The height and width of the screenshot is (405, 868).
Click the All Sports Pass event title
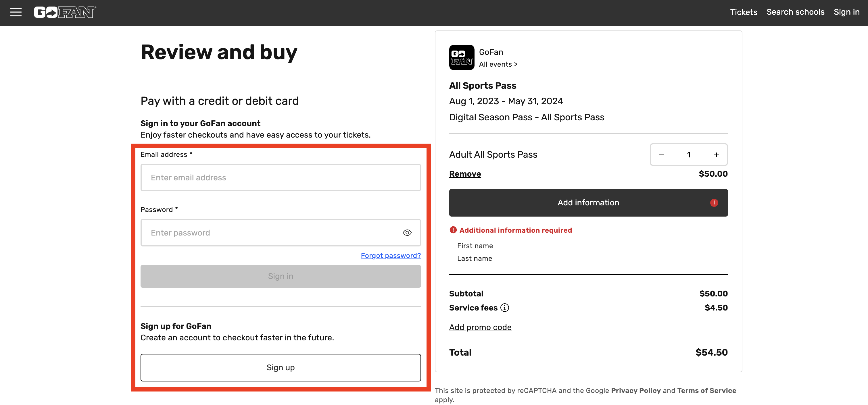(483, 86)
